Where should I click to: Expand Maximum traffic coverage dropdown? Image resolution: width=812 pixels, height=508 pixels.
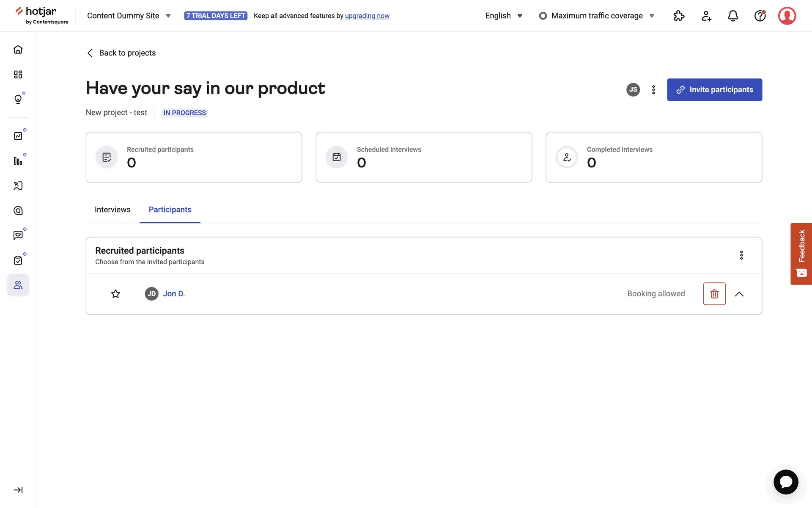[597, 16]
